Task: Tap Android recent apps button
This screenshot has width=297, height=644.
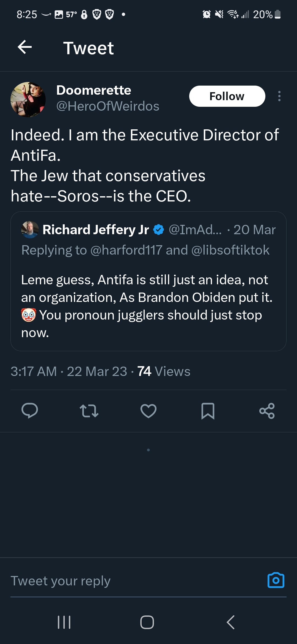Action: pos(64,622)
